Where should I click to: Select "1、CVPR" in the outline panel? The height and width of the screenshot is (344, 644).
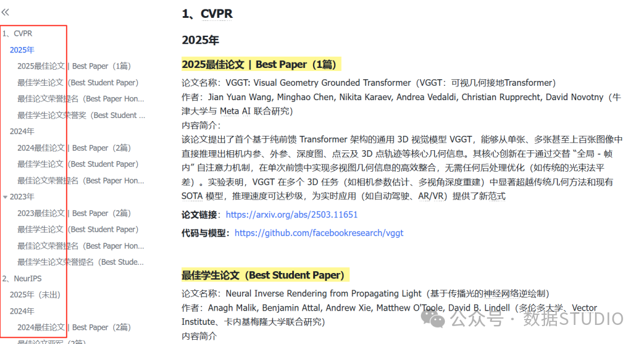tap(17, 33)
